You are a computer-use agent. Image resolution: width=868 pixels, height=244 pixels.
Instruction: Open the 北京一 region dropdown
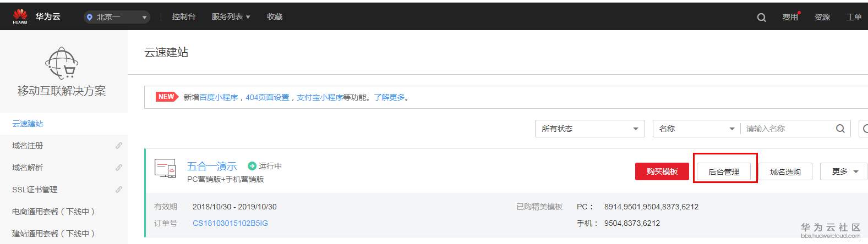[x=117, y=17]
